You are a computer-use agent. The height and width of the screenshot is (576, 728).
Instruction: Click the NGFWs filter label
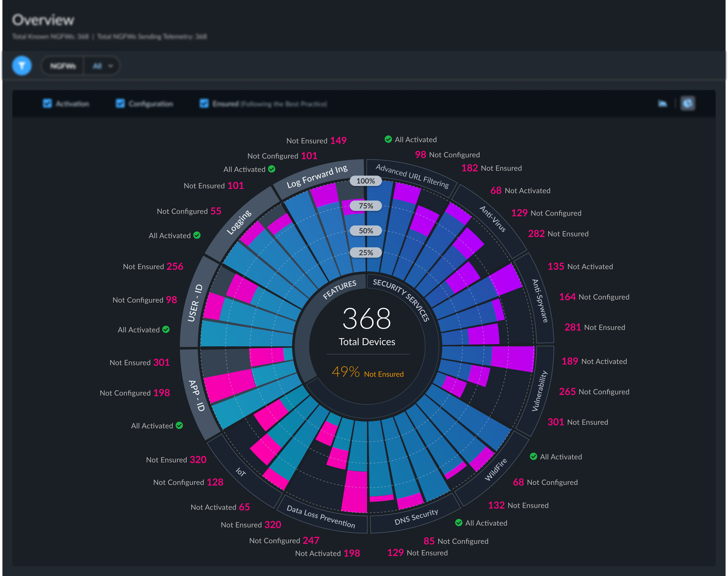[x=63, y=66]
